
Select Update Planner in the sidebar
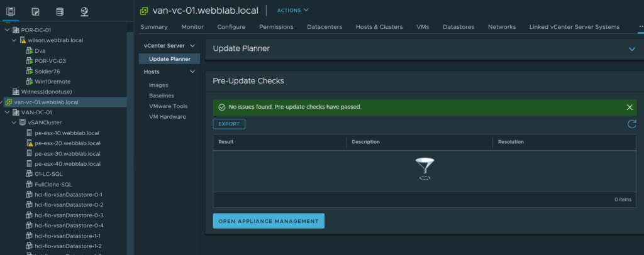(169, 59)
